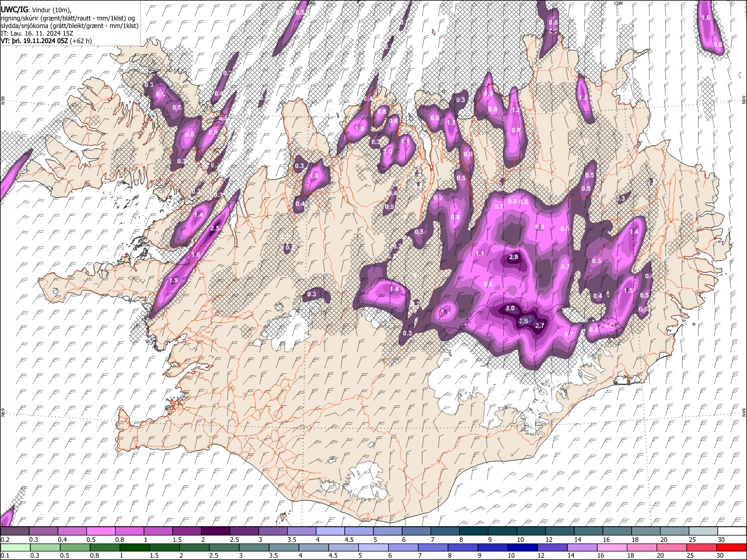747x560 pixels.
Task: Select red 30 swatch ending the lower legend
Action: [x=731, y=548]
